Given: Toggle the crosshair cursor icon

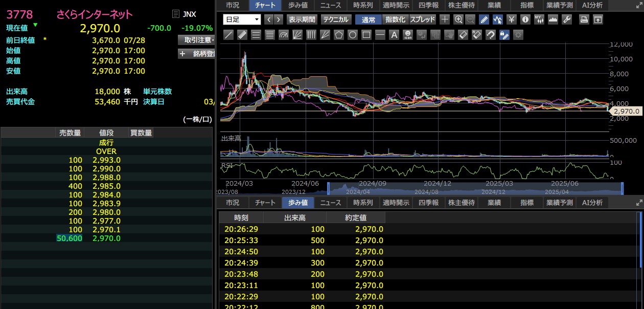Looking at the screenshot, I should click(445, 19).
